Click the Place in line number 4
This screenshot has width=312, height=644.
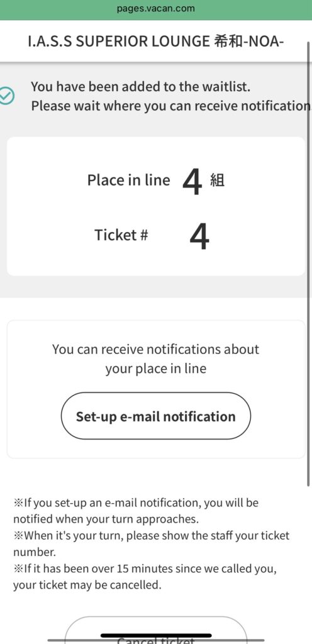coord(192,181)
